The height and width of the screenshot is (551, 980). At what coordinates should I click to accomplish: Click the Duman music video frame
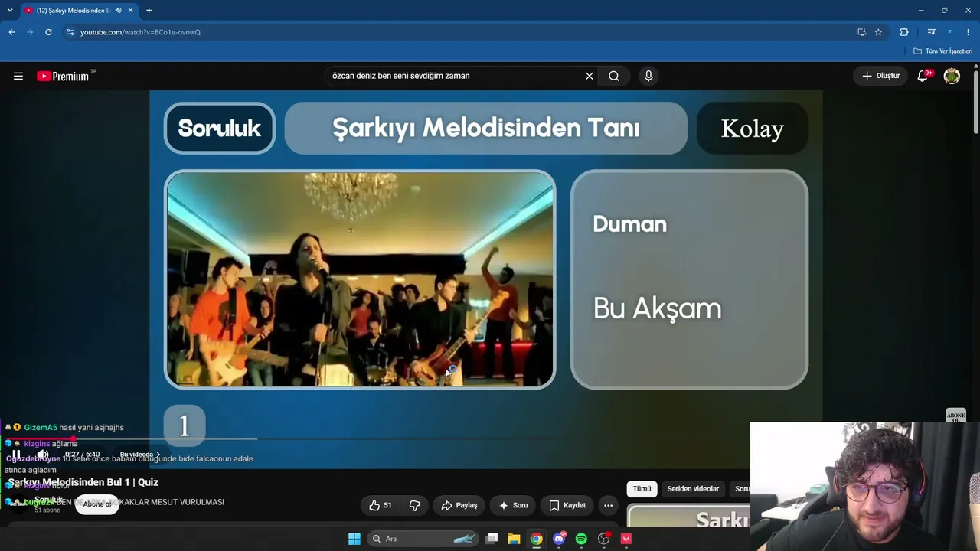pyautogui.click(x=360, y=279)
